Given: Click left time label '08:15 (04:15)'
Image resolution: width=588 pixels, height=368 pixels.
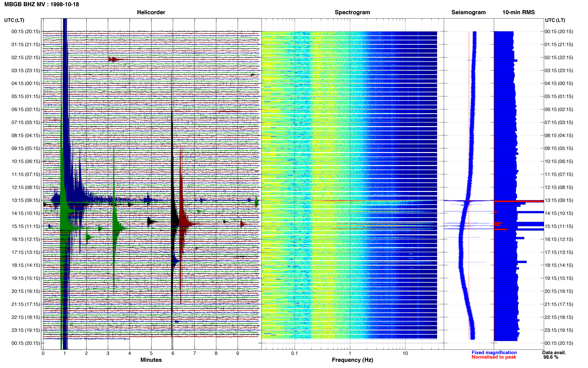Looking at the screenshot, I should 26,135.
